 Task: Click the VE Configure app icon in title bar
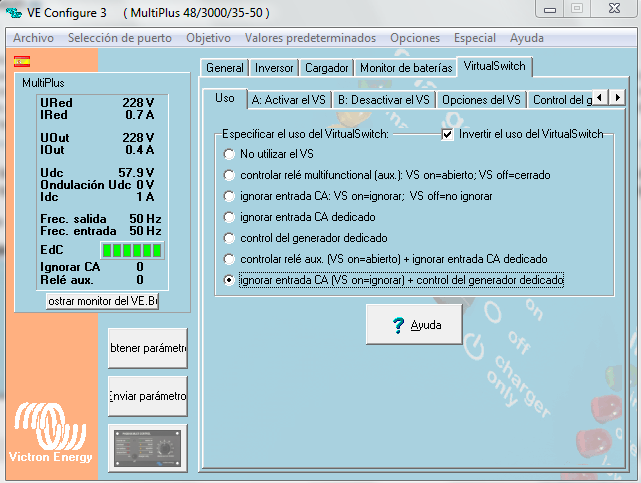point(14,13)
